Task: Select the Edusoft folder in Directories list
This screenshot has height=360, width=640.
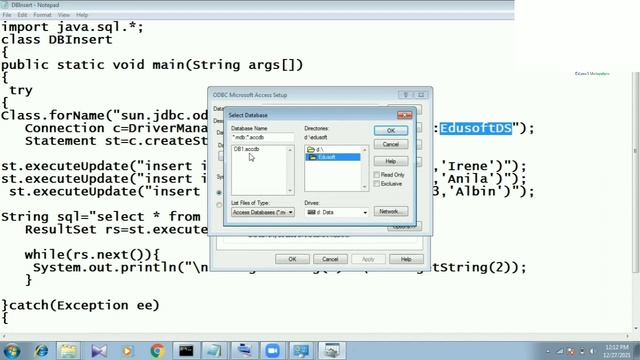Action: [333, 157]
